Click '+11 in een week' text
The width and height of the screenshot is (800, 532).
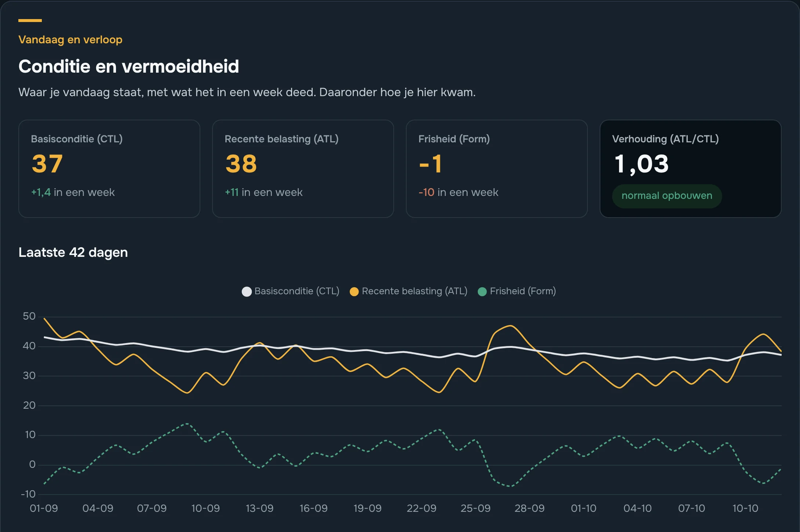(263, 192)
